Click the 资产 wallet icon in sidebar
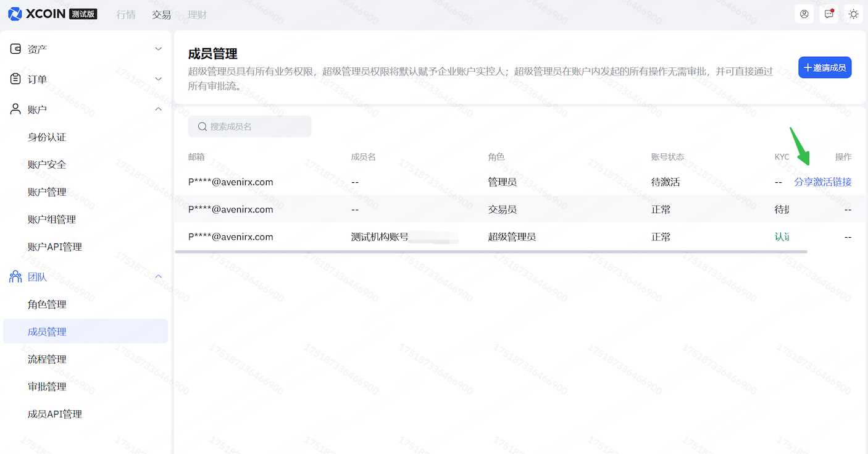This screenshot has height=454, width=868. [16, 49]
